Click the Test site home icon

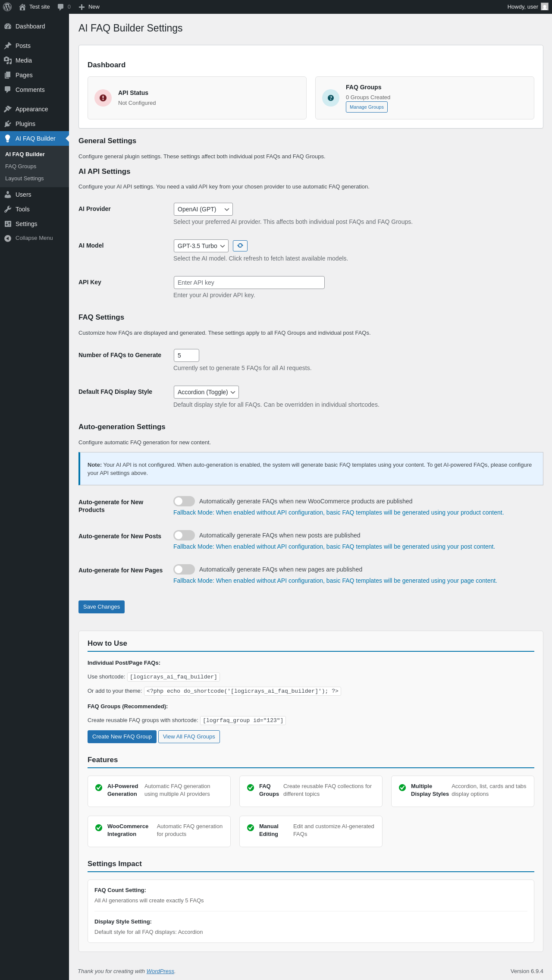tap(22, 7)
